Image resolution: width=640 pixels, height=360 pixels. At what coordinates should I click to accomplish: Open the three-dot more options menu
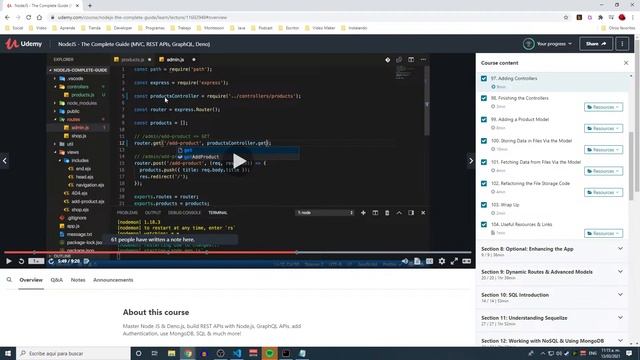coord(622,44)
